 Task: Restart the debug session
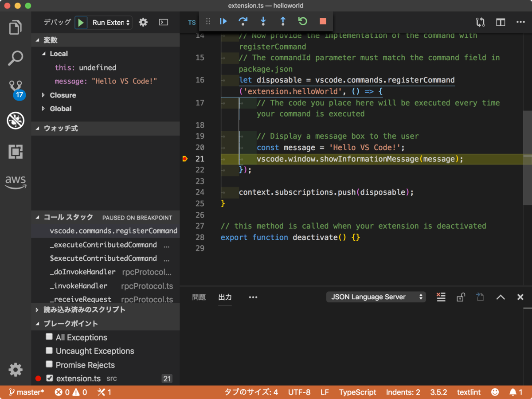point(303,21)
